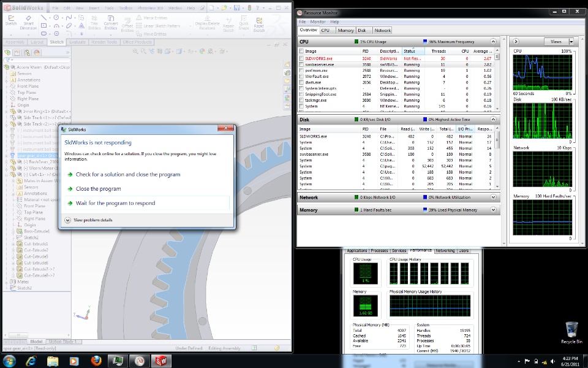Activate the Smart Dimension tool
This screenshot has height=368, width=588.
coord(28,23)
